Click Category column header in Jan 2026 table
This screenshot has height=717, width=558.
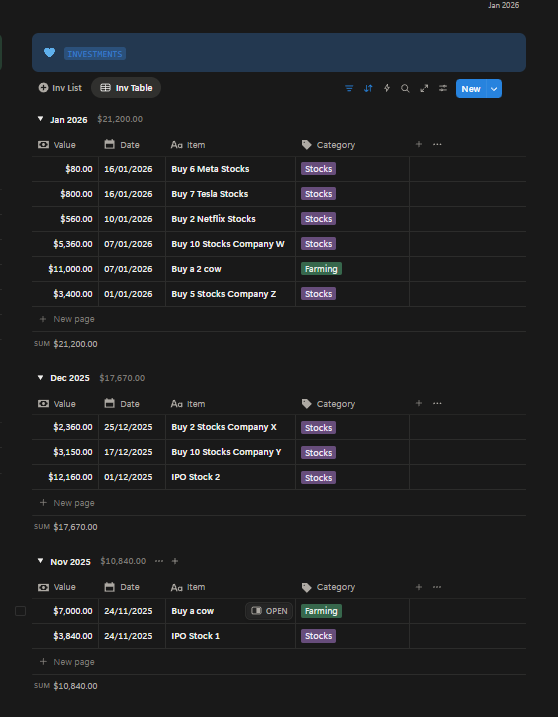[328, 145]
